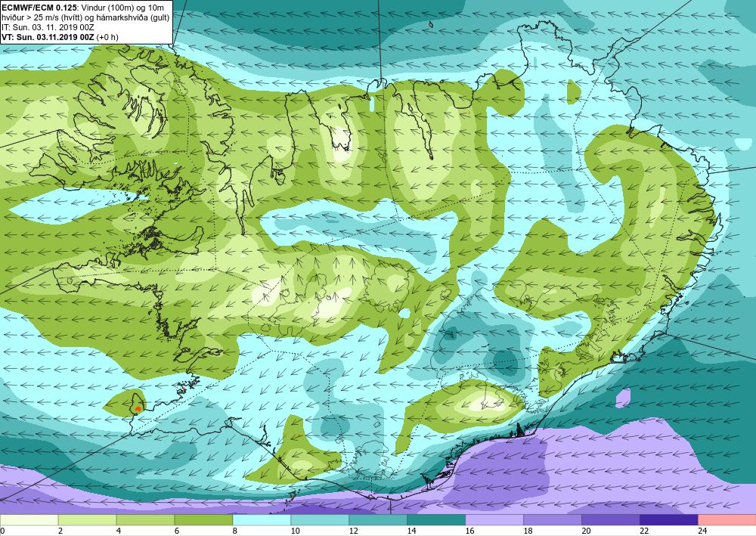Viewport: 756px width, 536px height.
Task: Click the 2–4 m/s light green swatch
Action: click(x=87, y=519)
